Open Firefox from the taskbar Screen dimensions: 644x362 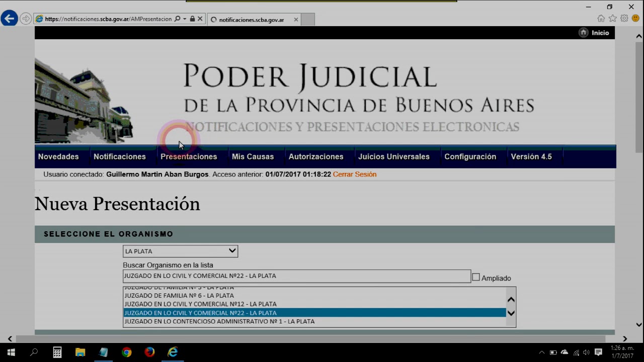click(149, 352)
